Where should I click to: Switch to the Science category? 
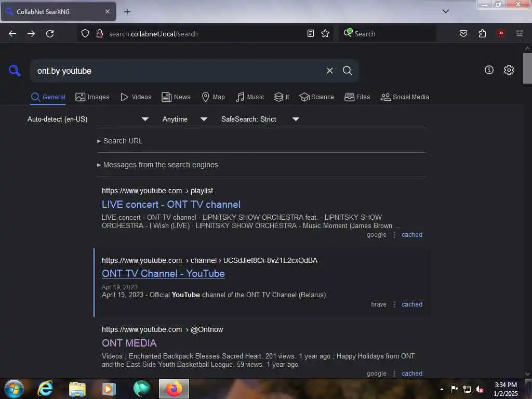316,97
